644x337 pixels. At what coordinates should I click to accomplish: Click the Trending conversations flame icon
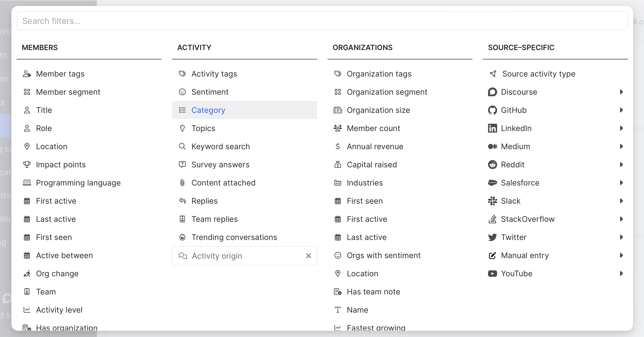coord(182,237)
